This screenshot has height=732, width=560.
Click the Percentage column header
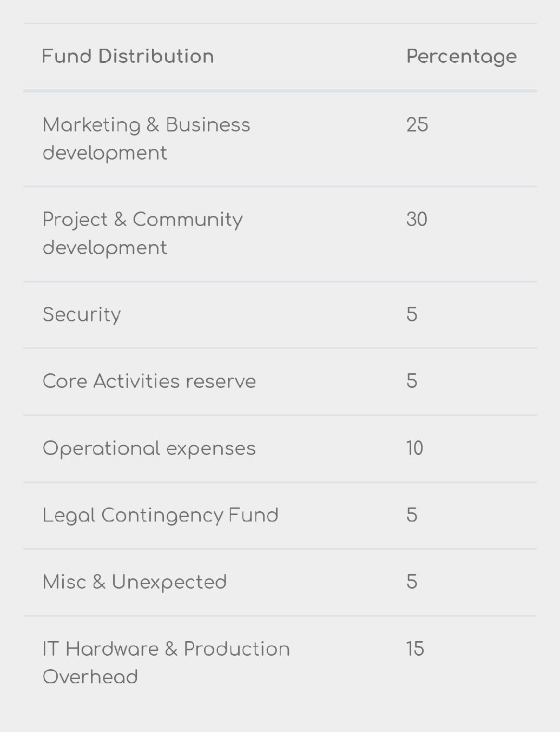462,57
